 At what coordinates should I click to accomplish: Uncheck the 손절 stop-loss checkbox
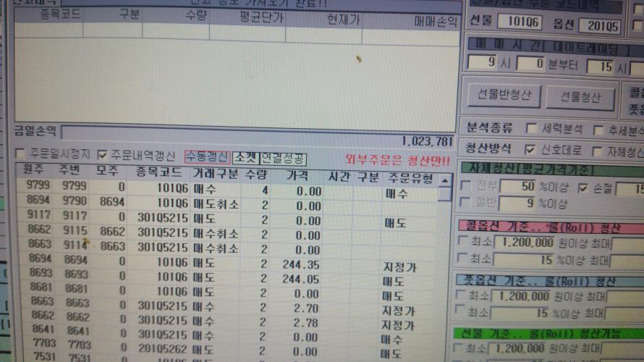583,188
